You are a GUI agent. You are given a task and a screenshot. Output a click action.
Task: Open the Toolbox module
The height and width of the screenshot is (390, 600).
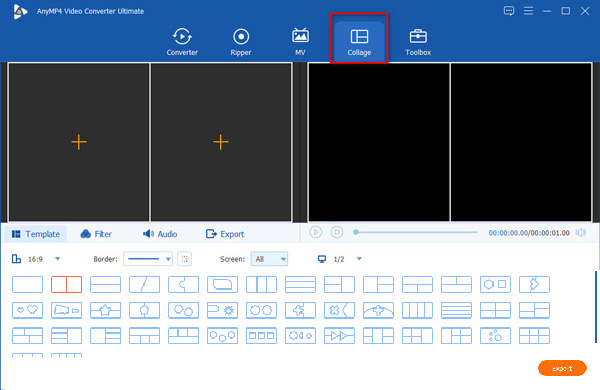[x=418, y=42]
